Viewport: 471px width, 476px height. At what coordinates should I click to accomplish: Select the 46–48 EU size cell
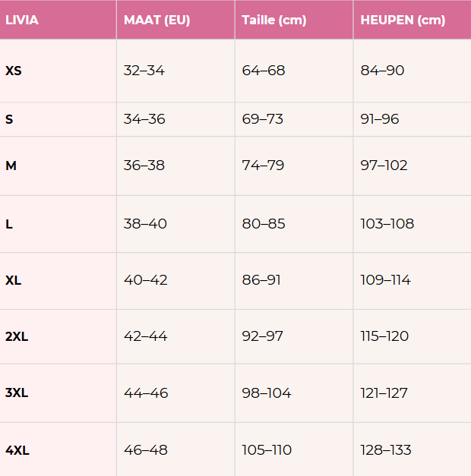click(x=146, y=450)
